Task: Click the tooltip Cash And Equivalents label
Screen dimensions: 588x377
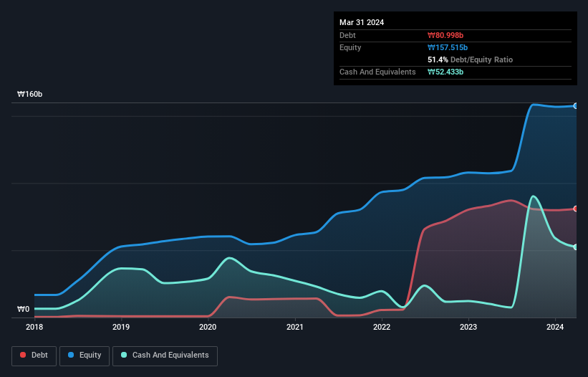Action: point(377,72)
